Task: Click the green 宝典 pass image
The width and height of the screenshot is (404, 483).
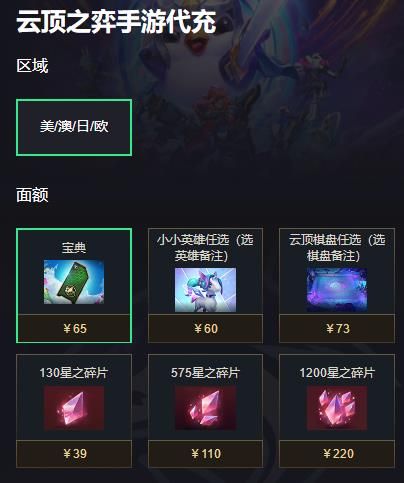Action: click(74, 282)
